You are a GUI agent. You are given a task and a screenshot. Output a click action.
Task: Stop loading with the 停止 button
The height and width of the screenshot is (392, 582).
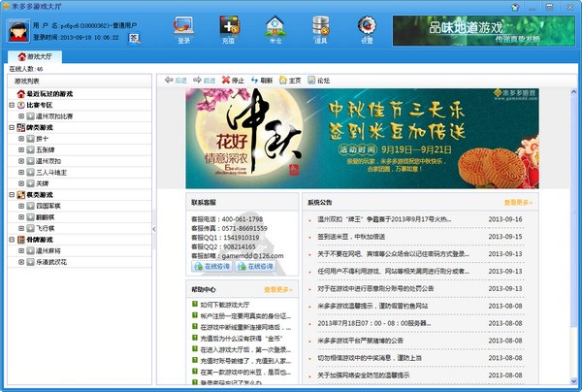[x=233, y=81]
